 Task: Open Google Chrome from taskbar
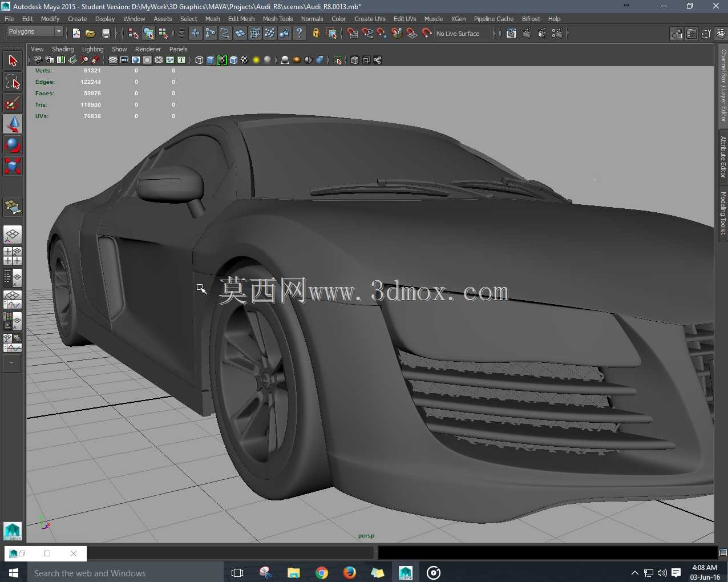click(x=322, y=573)
